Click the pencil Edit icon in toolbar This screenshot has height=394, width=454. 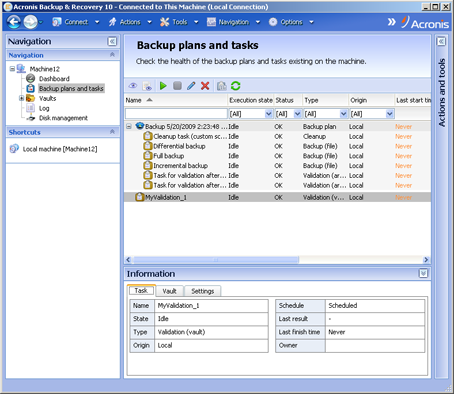click(x=191, y=86)
